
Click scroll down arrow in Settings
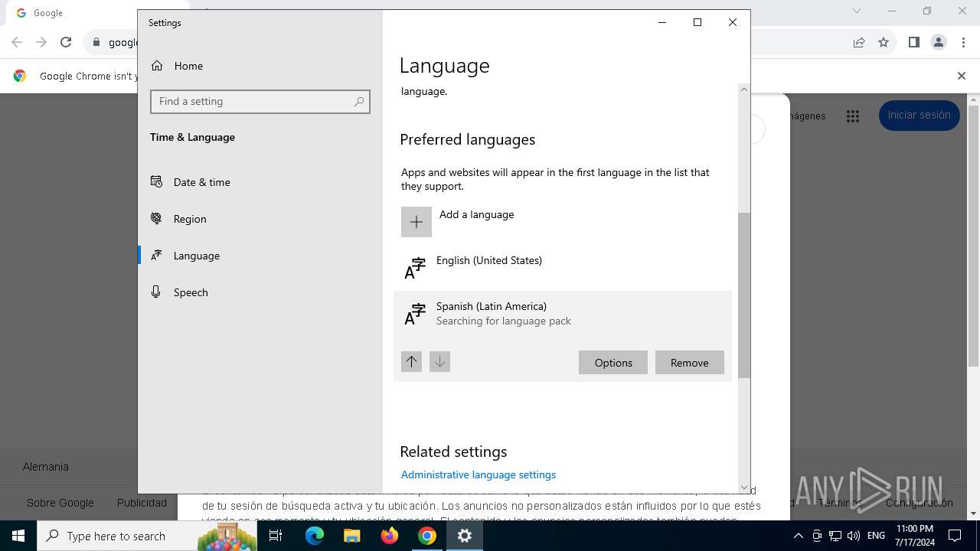click(x=744, y=487)
